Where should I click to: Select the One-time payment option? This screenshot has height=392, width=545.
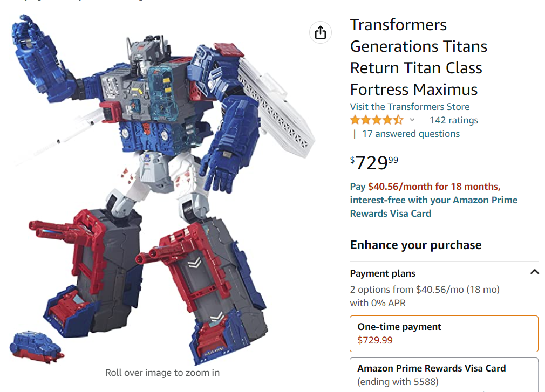pyautogui.click(x=444, y=333)
